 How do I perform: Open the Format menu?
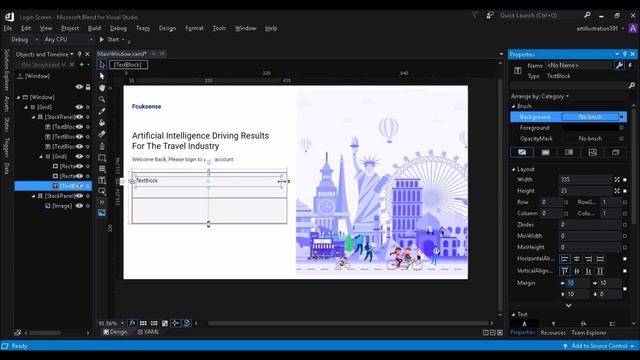click(x=194, y=28)
